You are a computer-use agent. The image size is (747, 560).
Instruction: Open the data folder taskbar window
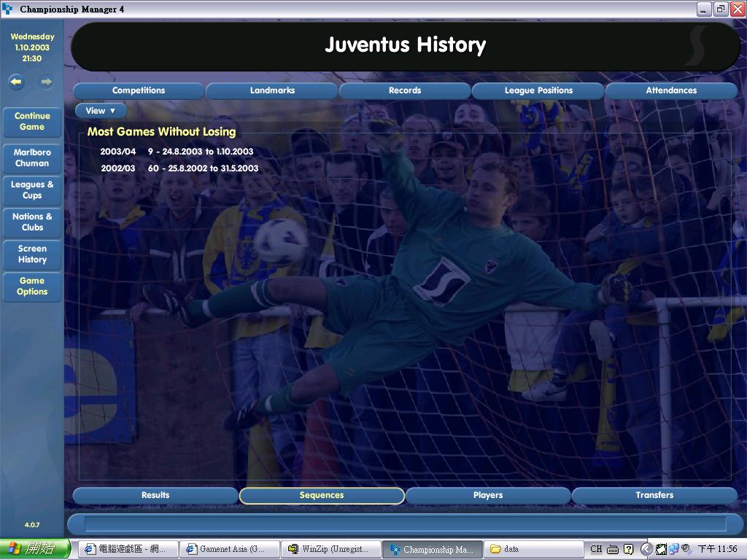(x=533, y=549)
